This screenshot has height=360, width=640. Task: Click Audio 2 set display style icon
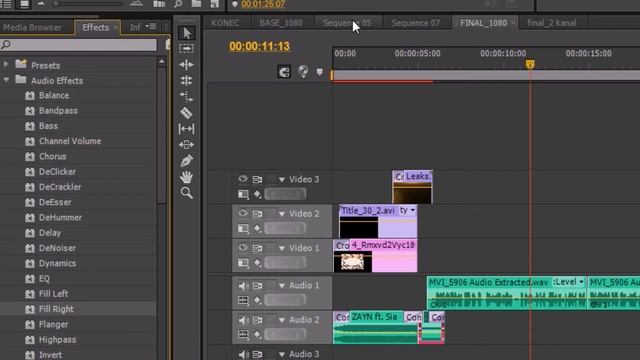click(243, 335)
